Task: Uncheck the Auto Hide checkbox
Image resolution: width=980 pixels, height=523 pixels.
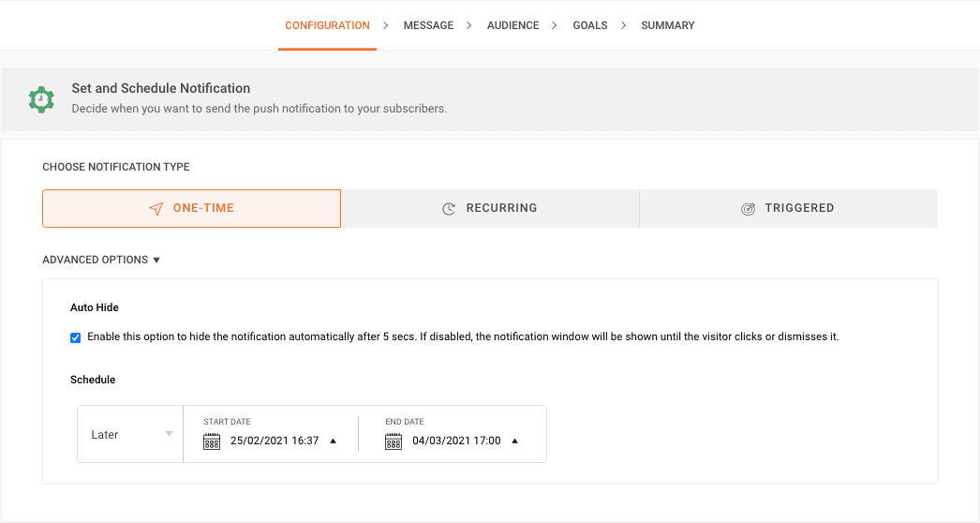Action: pyautogui.click(x=76, y=337)
